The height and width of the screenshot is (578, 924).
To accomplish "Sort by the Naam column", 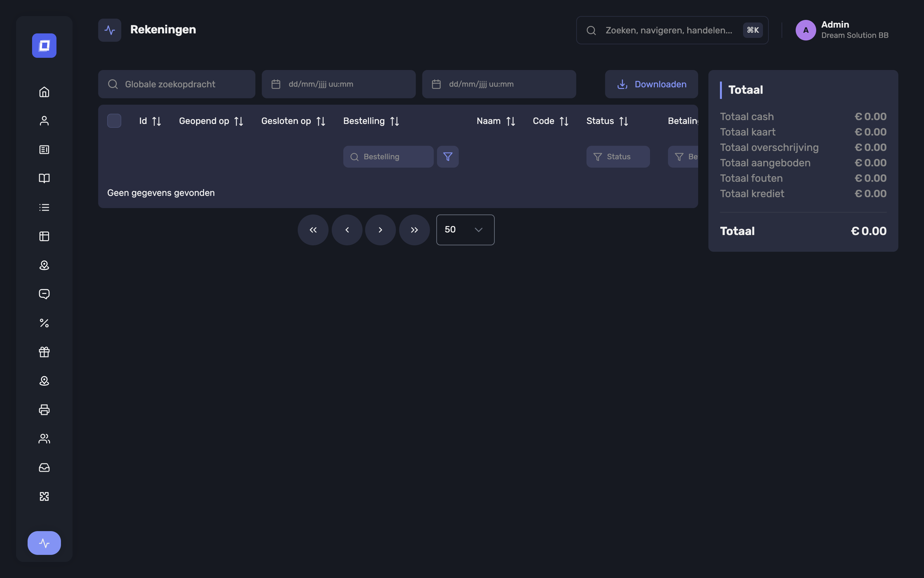I will [496, 121].
